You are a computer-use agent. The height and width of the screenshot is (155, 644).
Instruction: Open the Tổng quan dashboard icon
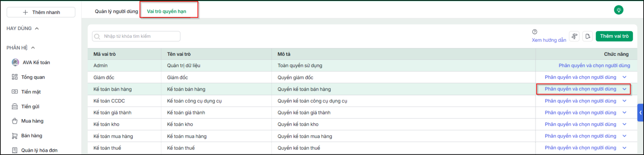coord(15,77)
